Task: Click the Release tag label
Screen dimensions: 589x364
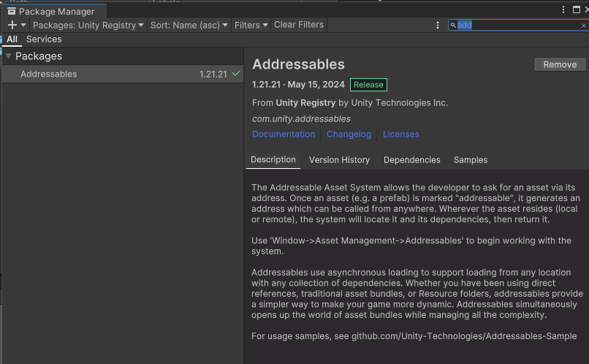Action: pos(368,85)
